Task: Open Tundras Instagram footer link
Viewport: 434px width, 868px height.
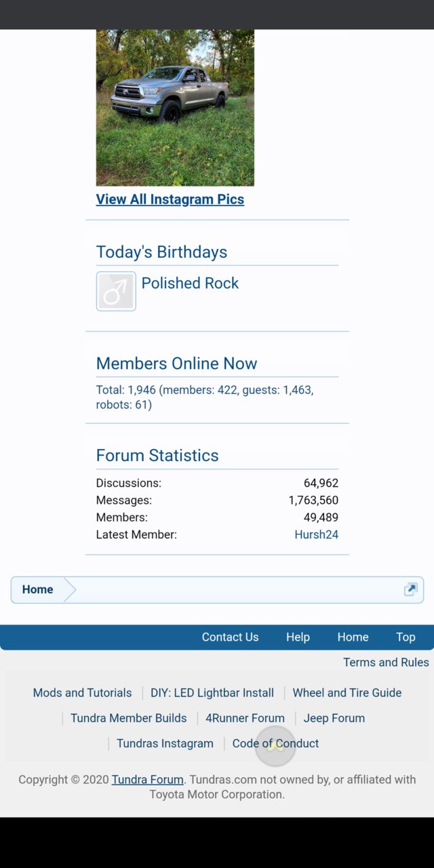Action: click(x=165, y=743)
